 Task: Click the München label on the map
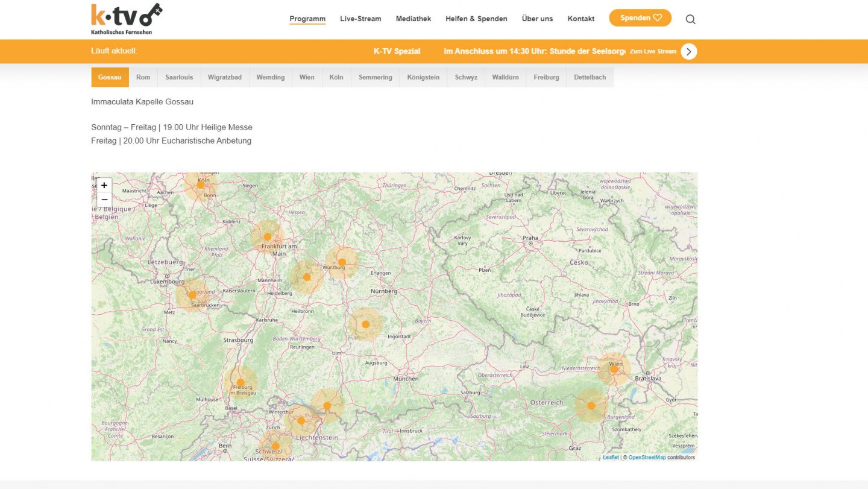tap(406, 379)
